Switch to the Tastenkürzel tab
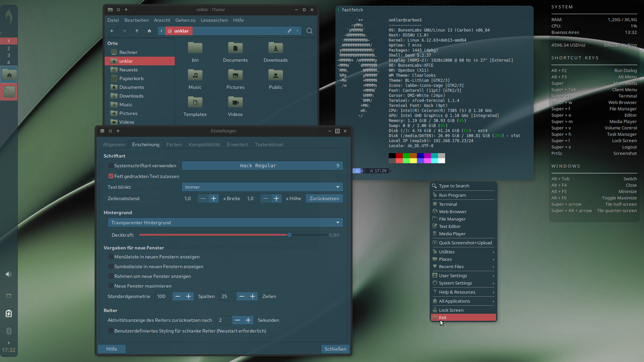The image size is (644, 362). (x=269, y=144)
